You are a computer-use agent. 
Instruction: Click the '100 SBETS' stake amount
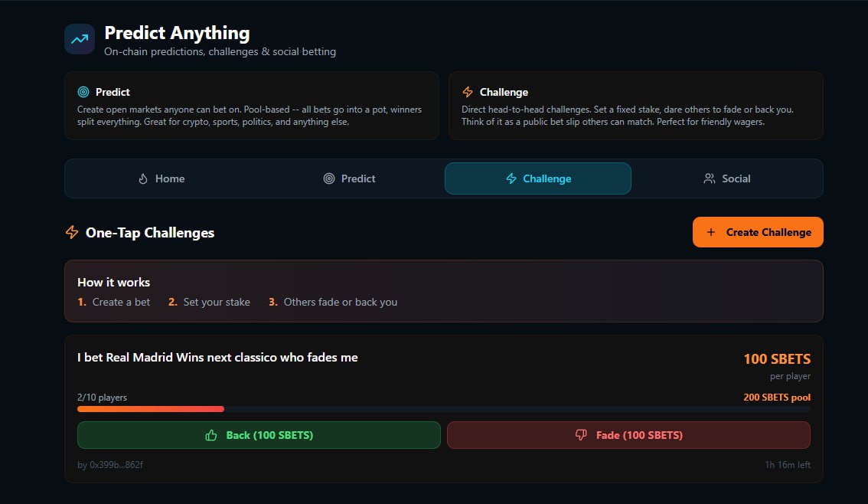[777, 359]
